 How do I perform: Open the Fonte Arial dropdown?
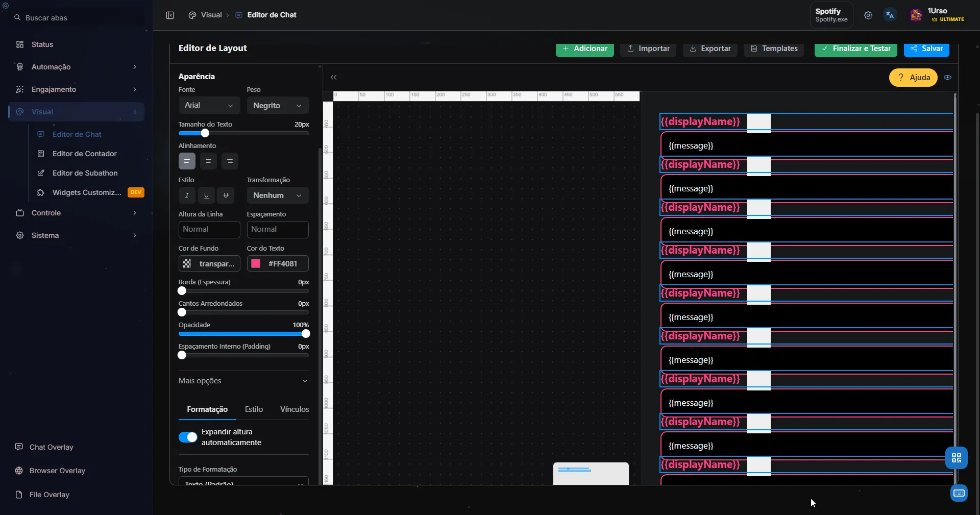coord(209,105)
